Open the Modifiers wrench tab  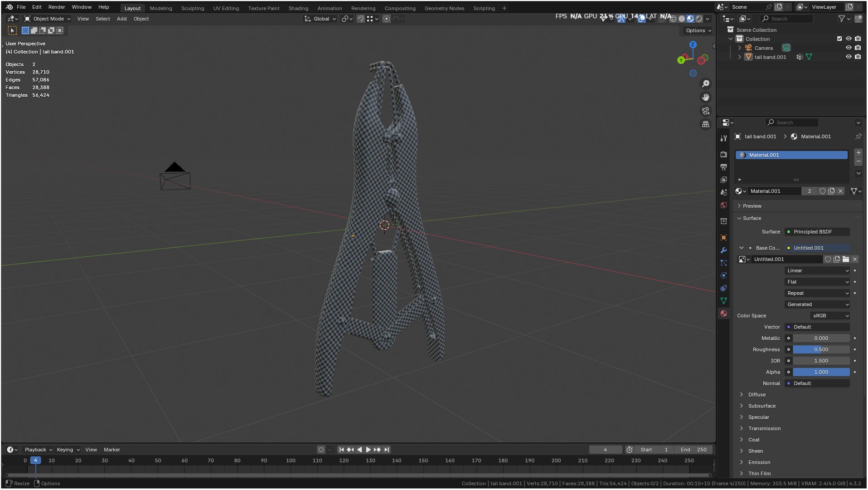pyautogui.click(x=724, y=250)
